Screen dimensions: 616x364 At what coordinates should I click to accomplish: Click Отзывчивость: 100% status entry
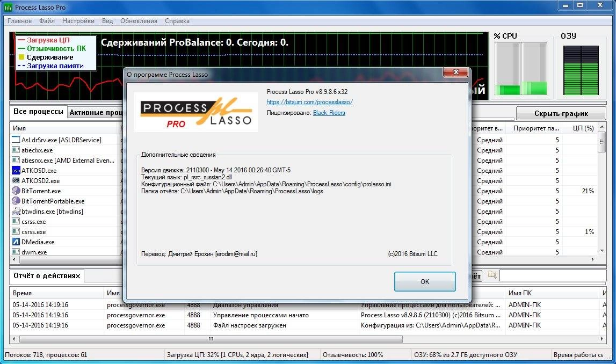[353, 354]
